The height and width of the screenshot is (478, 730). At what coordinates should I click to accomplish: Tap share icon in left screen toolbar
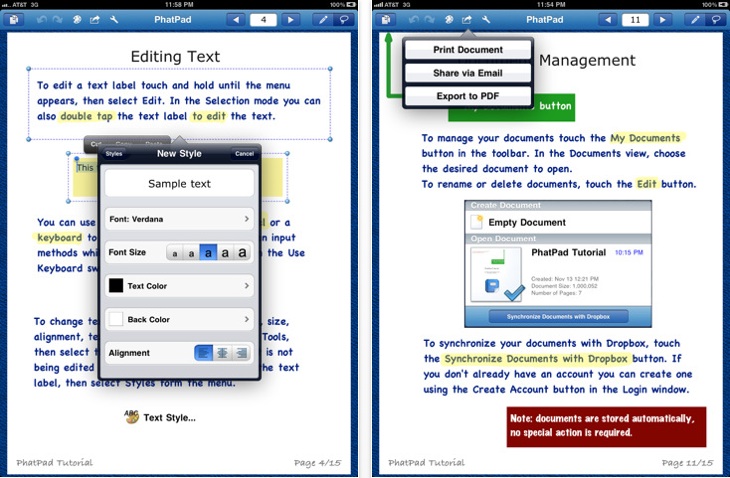click(x=95, y=20)
